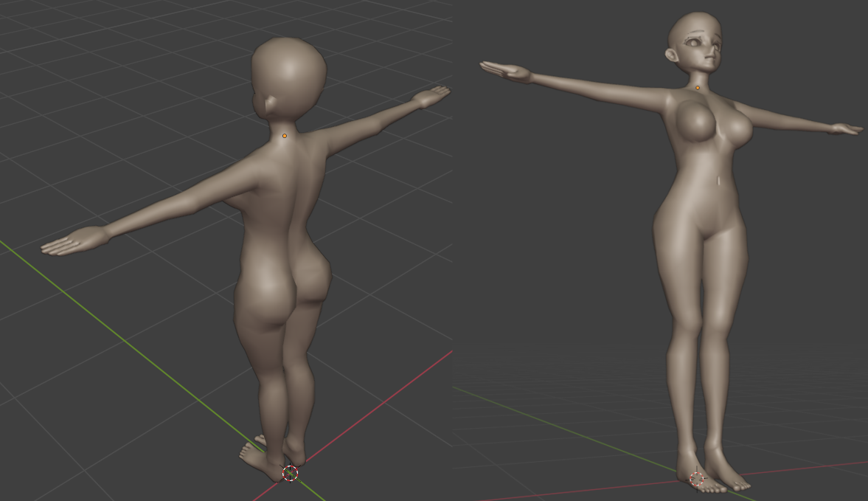Click the 3D cursor in the left viewport
Screen dimensions: 868x501
point(290,473)
